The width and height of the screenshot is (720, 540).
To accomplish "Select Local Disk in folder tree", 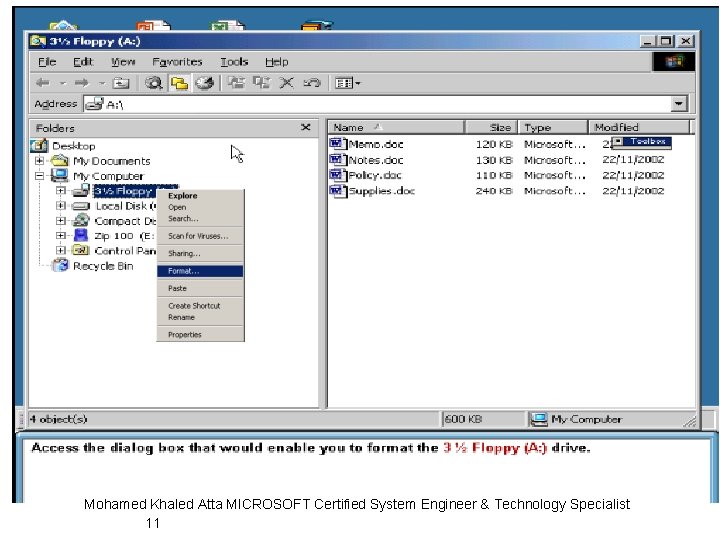I will (125, 206).
